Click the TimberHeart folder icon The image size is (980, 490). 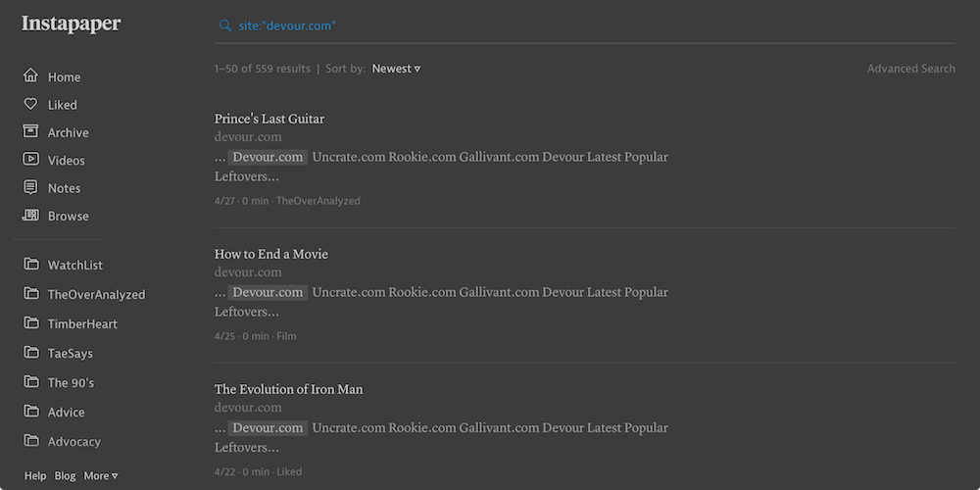tap(31, 322)
